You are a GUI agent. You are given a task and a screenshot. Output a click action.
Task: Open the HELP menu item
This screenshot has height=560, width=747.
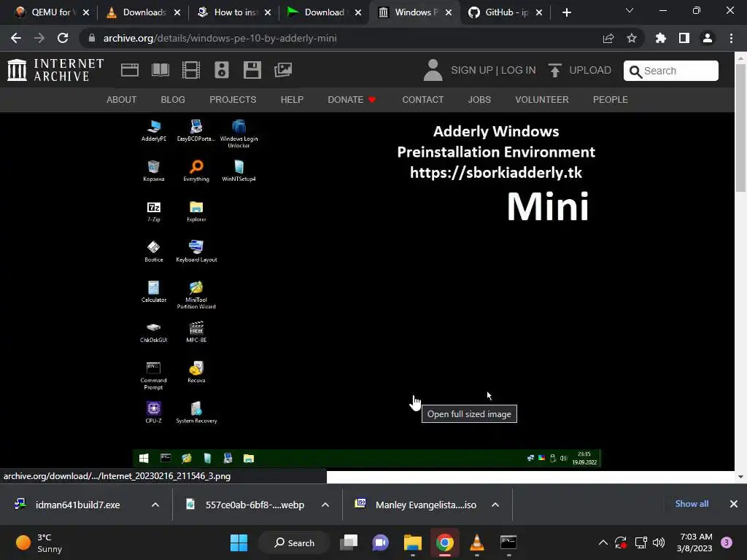pyautogui.click(x=292, y=99)
